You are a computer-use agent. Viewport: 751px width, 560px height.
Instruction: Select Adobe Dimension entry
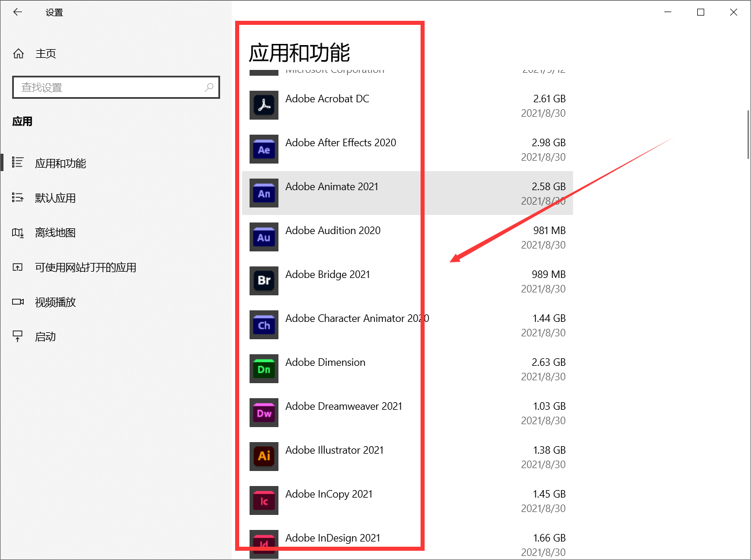(407, 369)
